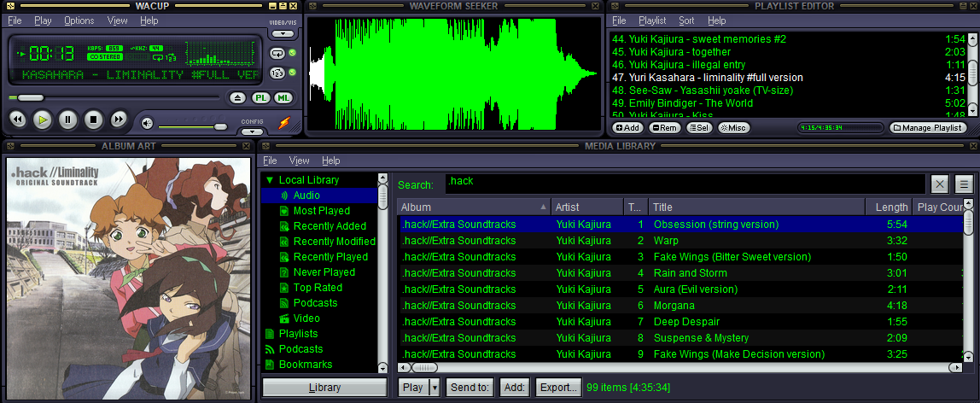
Task: Click the Manage Playlist button
Action: pyautogui.click(x=928, y=127)
